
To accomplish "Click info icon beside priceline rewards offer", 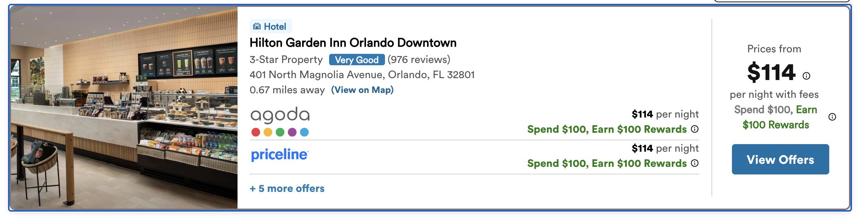I will [695, 163].
